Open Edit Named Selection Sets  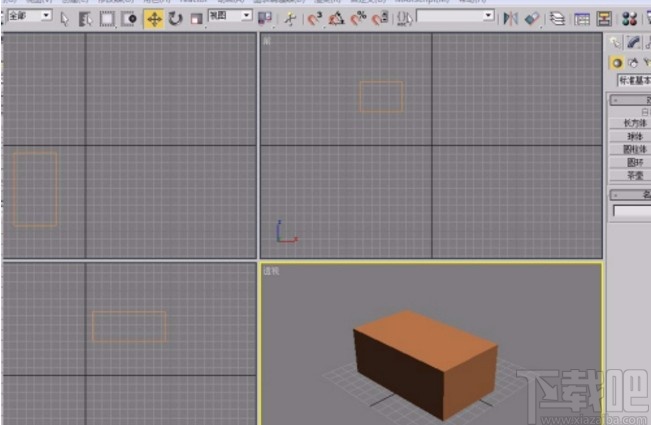click(x=404, y=19)
